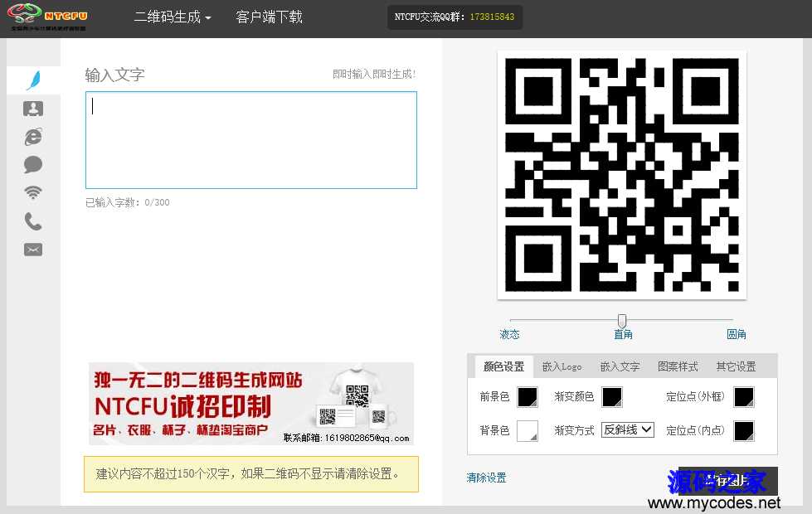Click the 清除设置 link
Screen dimensions: 812x514
pyautogui.click(x=486, y=478)
